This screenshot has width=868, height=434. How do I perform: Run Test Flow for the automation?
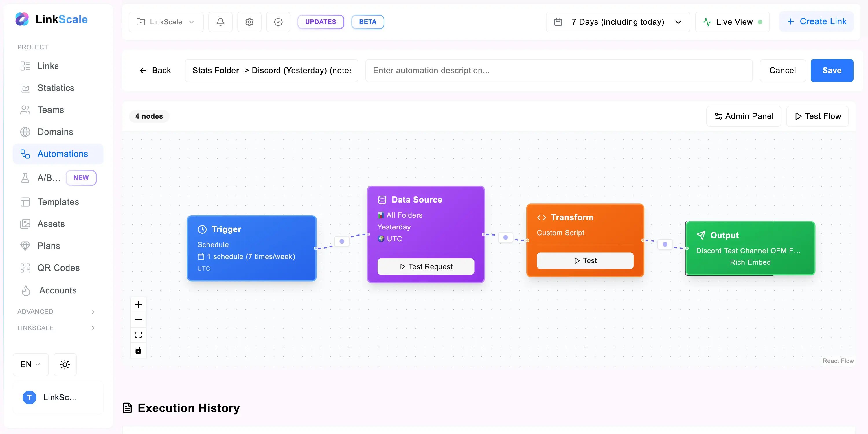(x=817, y=116)
